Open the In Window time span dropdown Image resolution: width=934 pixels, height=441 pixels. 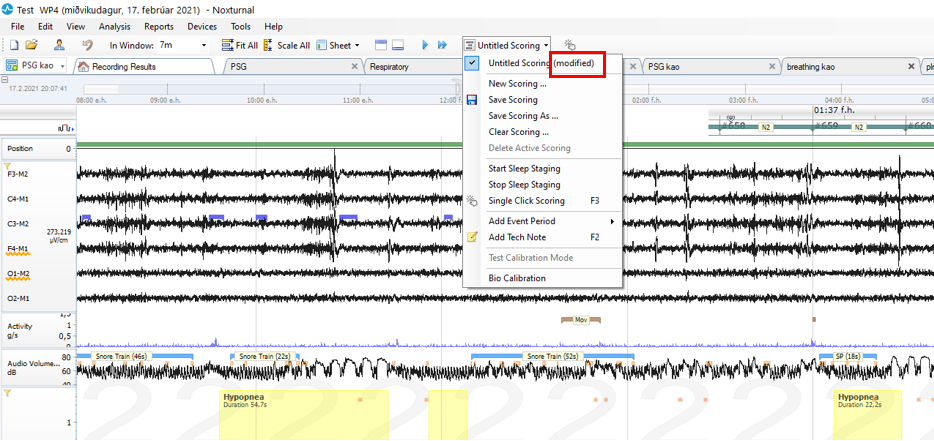[204, 45]
